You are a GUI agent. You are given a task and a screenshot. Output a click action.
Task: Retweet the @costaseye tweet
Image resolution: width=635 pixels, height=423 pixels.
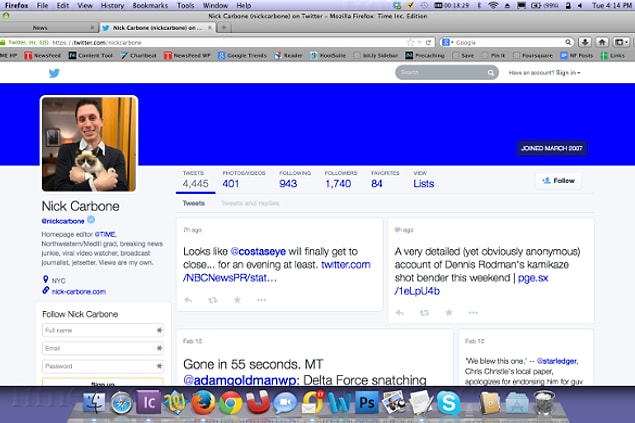coord(213,300)
